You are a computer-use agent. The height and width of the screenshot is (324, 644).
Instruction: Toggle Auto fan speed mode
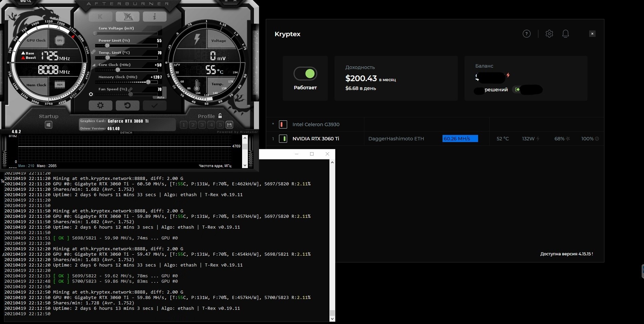tap(160, 97)
